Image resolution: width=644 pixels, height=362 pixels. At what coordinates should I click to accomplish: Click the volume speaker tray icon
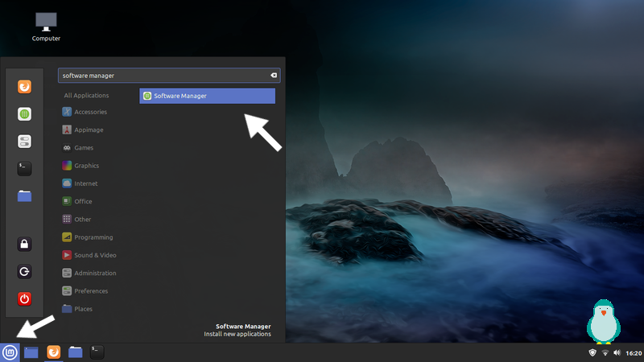pyautogui.click(x=617, y=352)
